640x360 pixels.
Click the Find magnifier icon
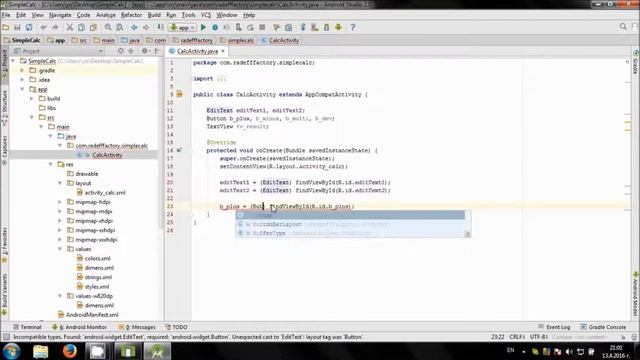pyautogui.click(x=108, y=27)
